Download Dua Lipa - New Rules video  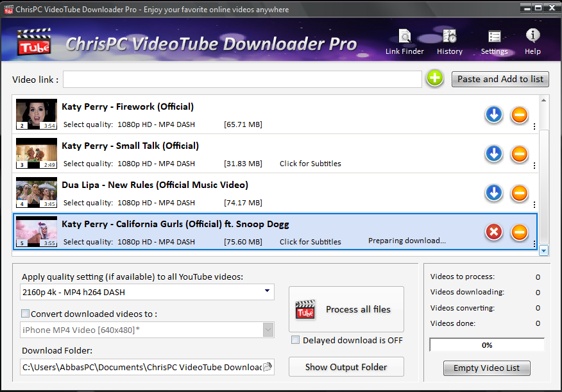click(494, 192)
